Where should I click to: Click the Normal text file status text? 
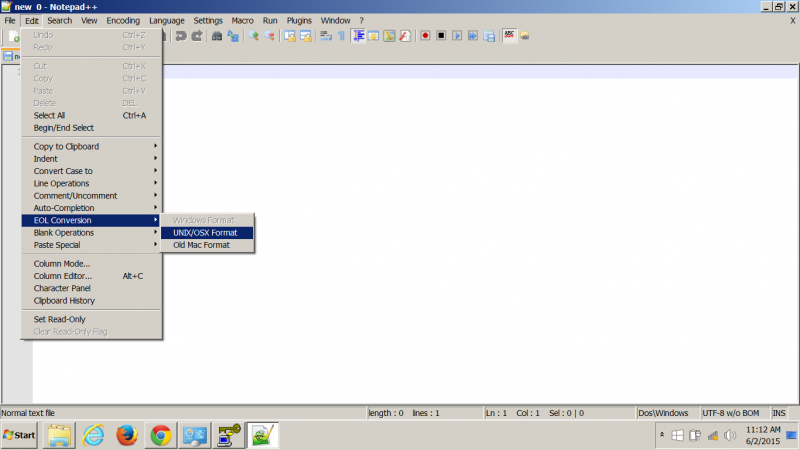28,413
